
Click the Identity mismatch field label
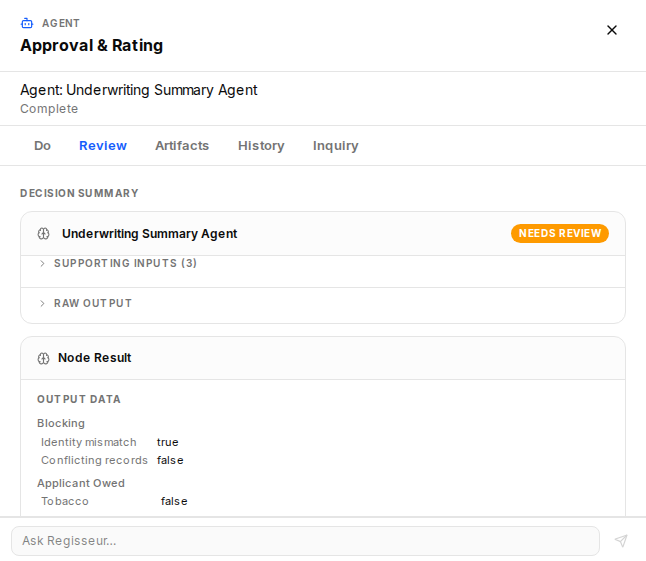pyautogui.click(x=89, y=442)
